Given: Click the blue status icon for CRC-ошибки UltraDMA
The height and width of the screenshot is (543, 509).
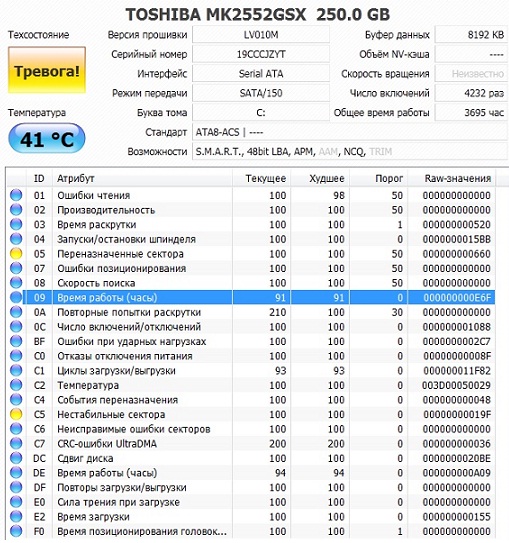Looking at the screenshot, I should 16,443.
